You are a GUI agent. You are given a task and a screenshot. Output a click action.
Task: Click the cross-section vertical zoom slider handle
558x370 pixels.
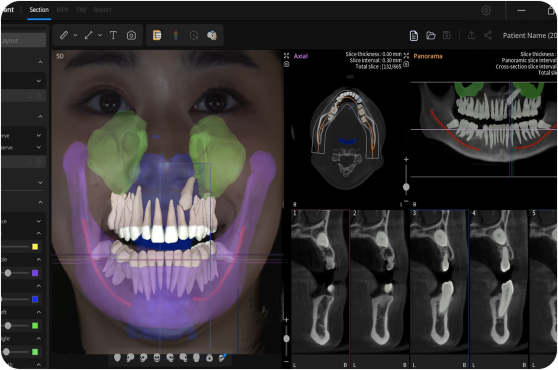pos(286,338)
